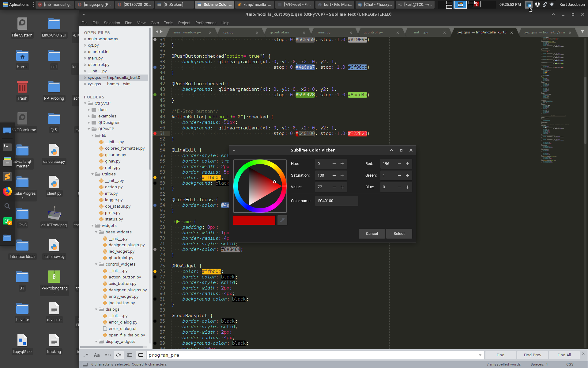Confirm color with the Select button

pyautogui.click(x=399, y=234)
